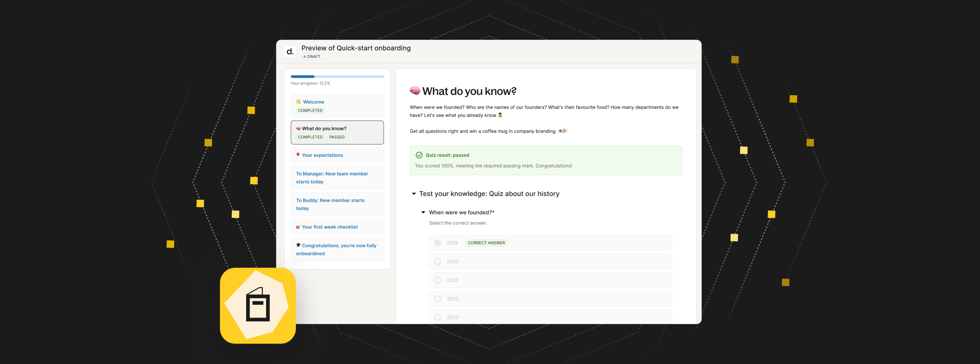The width and height of the screenshot is (980, 364).
Task: Click the target icon beside first week checklist
Action: [298, 227]
